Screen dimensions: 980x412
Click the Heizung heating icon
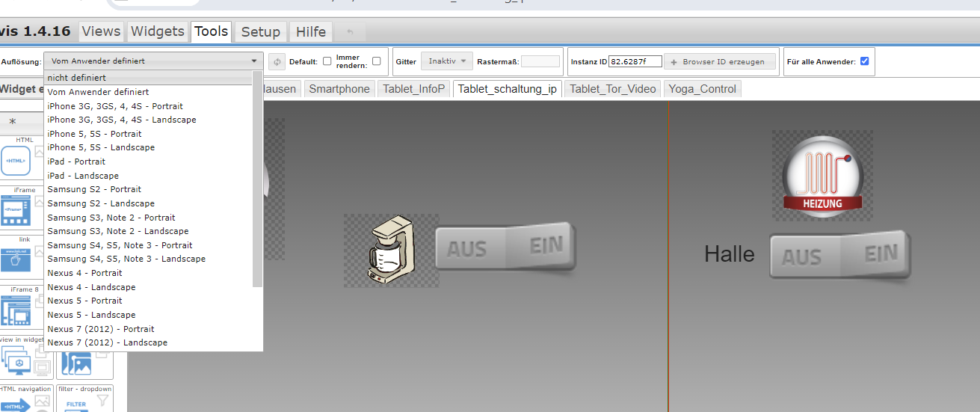pos(822,176)
